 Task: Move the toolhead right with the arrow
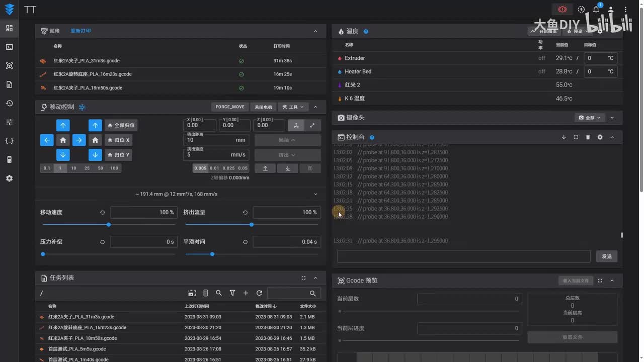[x=79, y=140]
